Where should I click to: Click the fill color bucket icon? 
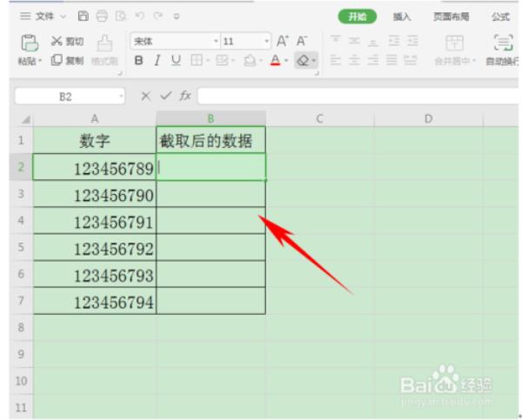[250, 61]
